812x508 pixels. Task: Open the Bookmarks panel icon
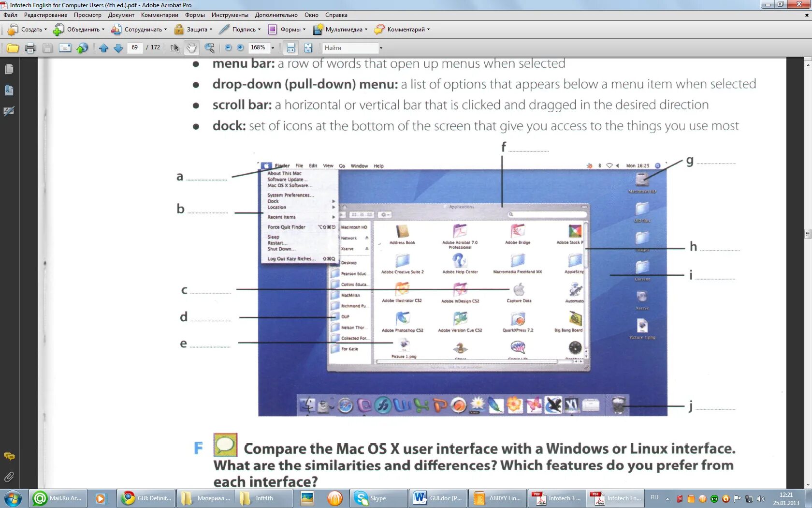pos(9,90)
